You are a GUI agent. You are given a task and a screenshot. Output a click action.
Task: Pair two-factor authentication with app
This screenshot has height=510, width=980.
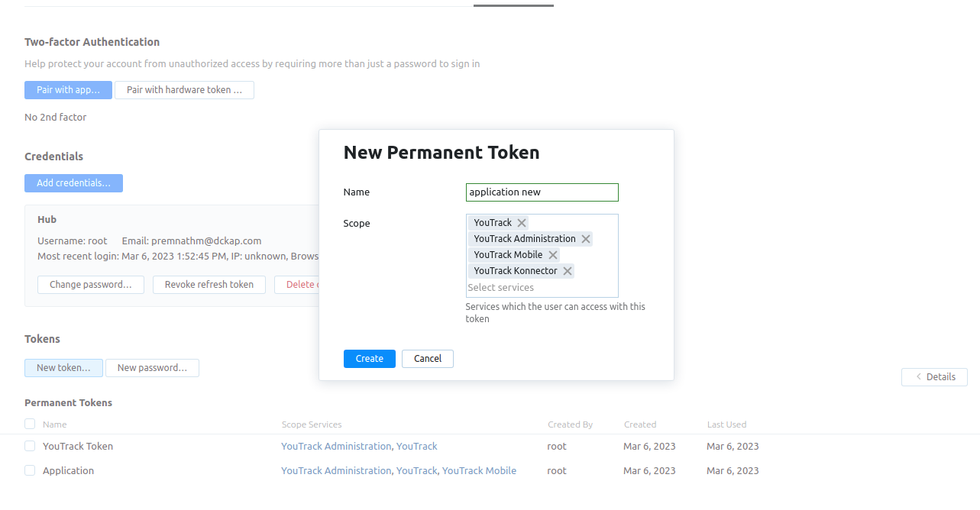pos(68,89)
